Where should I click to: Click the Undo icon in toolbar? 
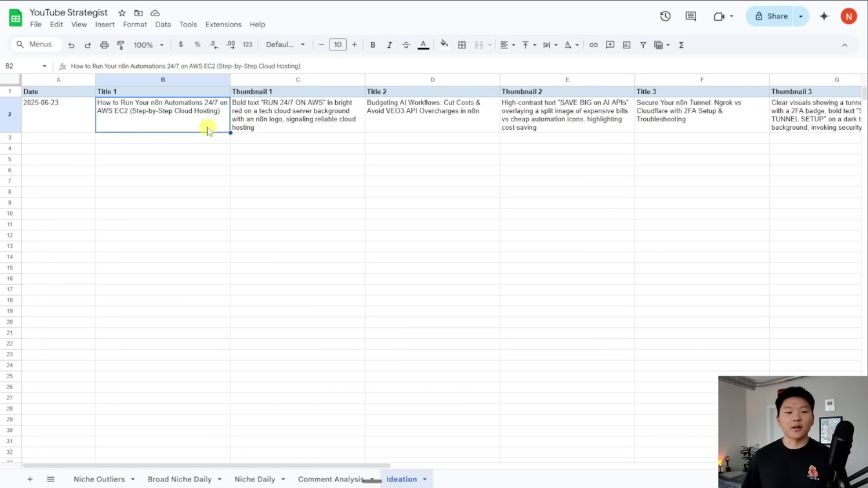[x=72, y=45]
